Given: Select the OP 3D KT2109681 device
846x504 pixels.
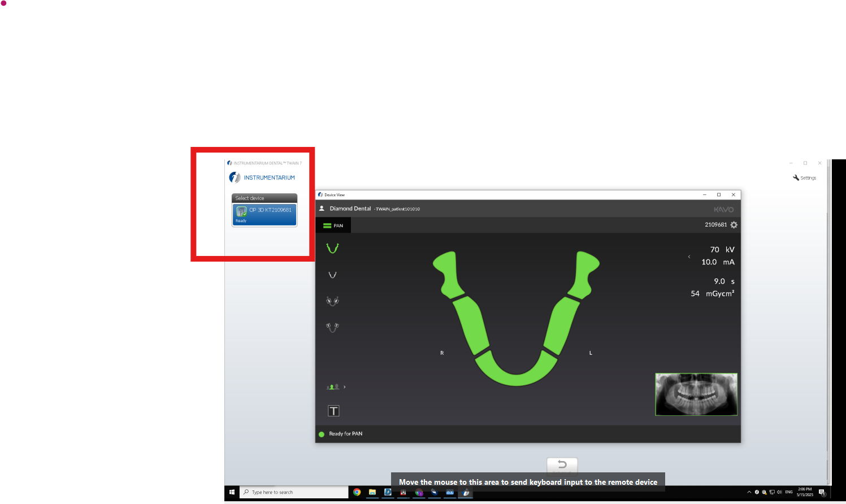Looking at the screenshot, I should 264,215.
